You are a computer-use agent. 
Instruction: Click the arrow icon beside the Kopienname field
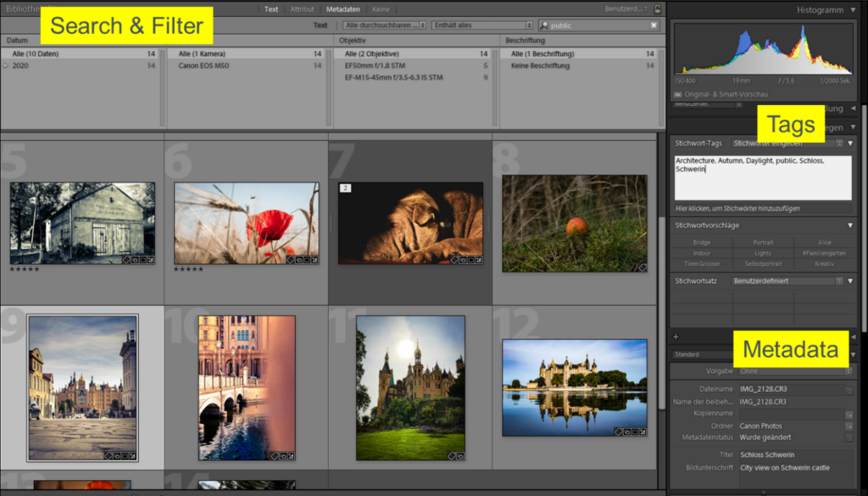(849, 414)
